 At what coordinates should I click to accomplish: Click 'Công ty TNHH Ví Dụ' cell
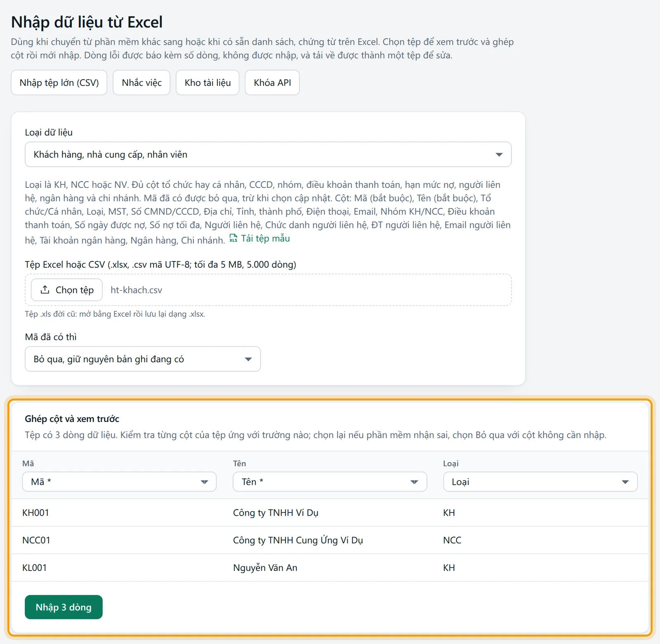coord(276,513)
